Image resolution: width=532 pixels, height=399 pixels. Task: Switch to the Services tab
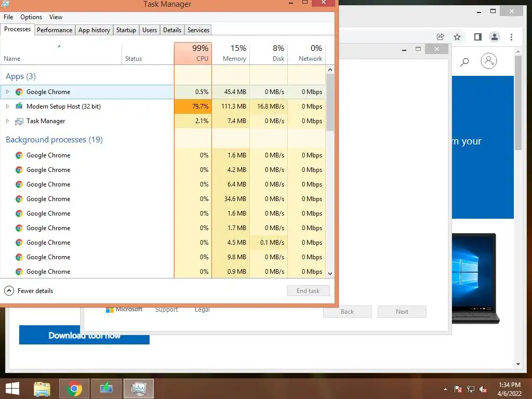198,30
